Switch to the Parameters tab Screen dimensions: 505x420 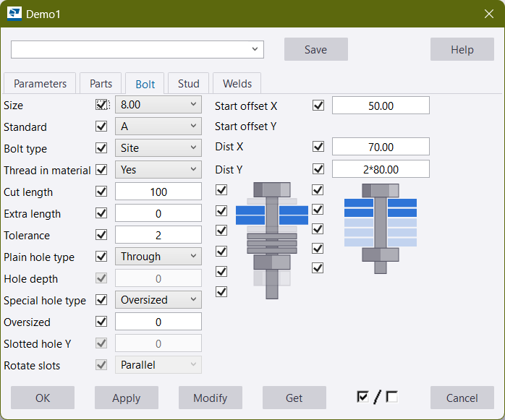(x=40, y=84)
